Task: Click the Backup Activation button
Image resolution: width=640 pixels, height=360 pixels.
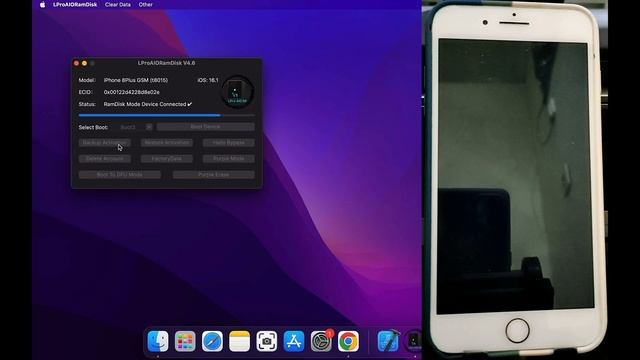Action: 104,142
